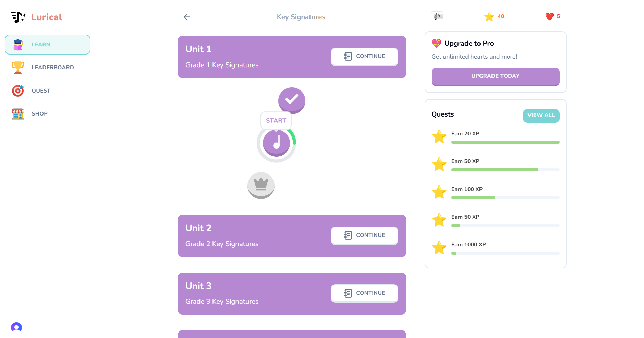Click the star showing 40 XP

494,16
